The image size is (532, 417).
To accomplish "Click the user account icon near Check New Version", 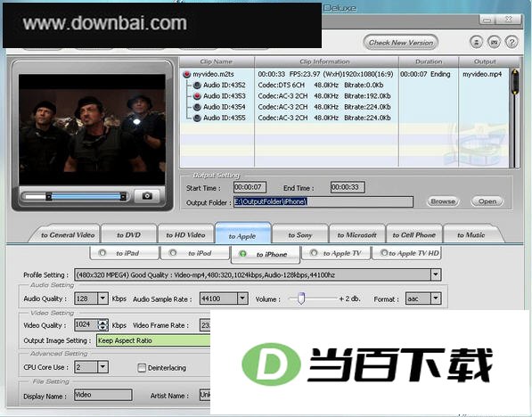I will pos(477,42).
